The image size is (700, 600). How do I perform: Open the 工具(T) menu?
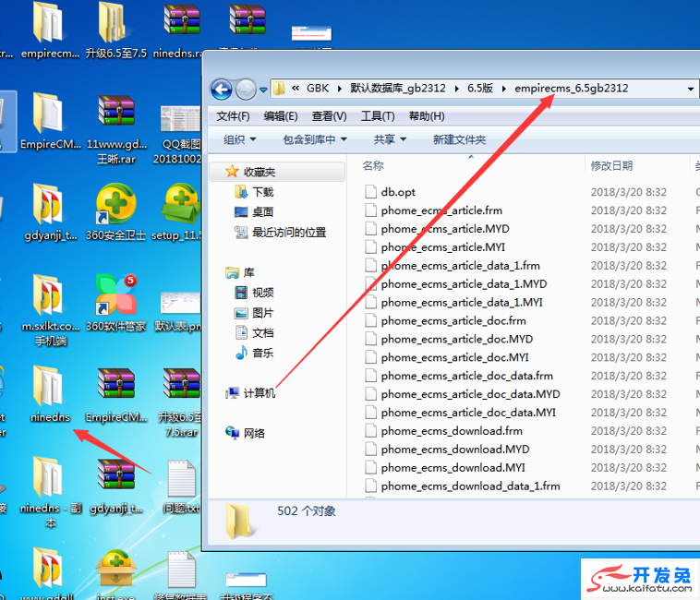coord(378,116)
